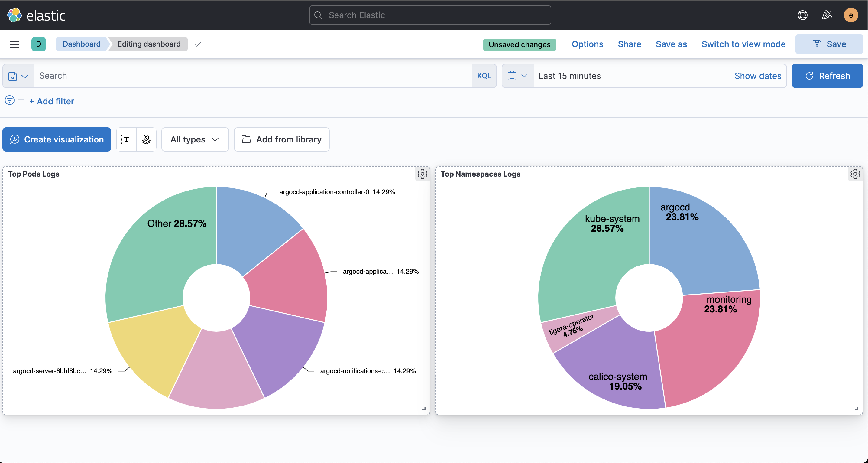Open the Options menu

[x=587, y=44]
